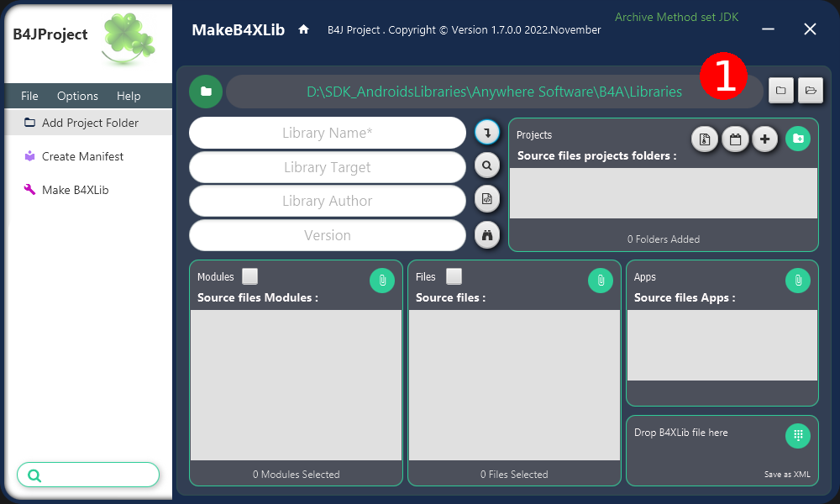Image resolution: width=840 pixels, height=504 pixels.
Task: Click the search magnifier icon in sidebar
Action: pos(34,475)
